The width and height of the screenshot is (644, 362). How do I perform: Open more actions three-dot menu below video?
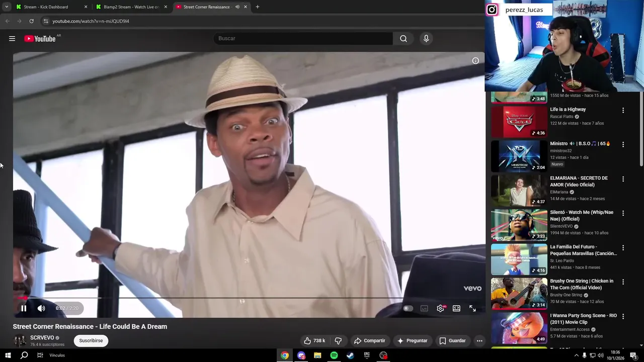pos(479,340)
